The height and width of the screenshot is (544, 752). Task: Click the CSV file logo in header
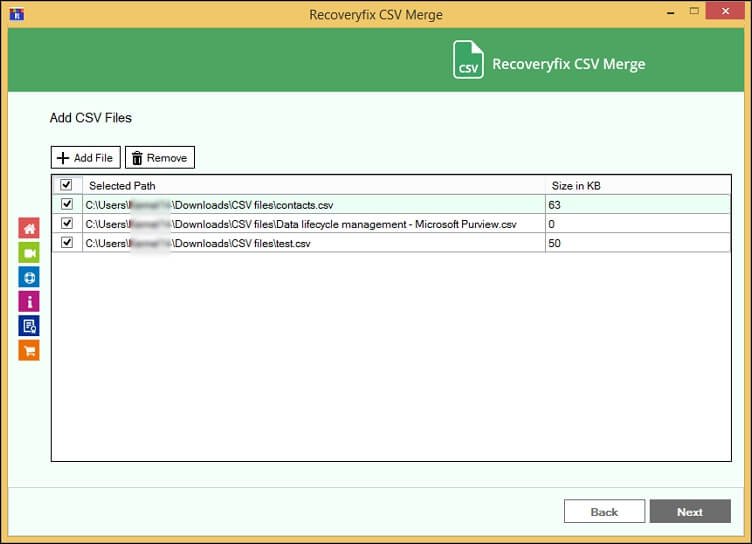pyautogui.click(x=468, y=59)
